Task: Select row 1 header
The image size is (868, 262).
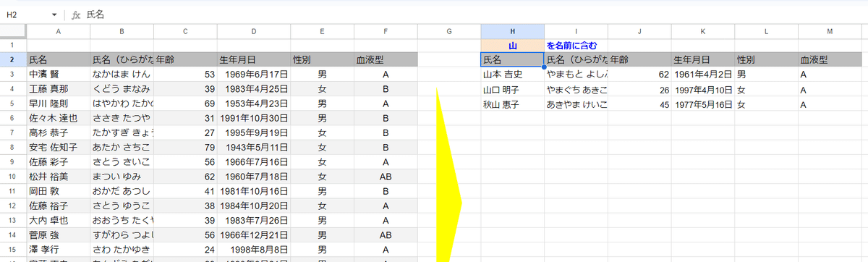Action: [x=13, y=45]
